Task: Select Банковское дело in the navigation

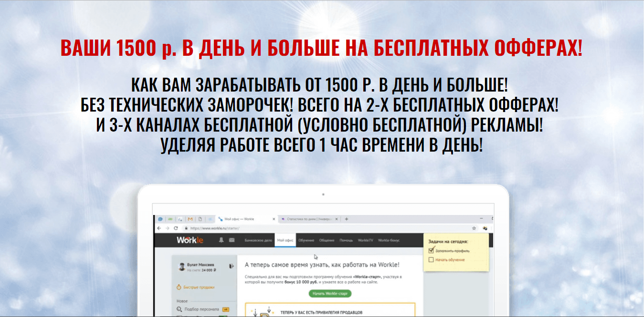Action: 258,240
